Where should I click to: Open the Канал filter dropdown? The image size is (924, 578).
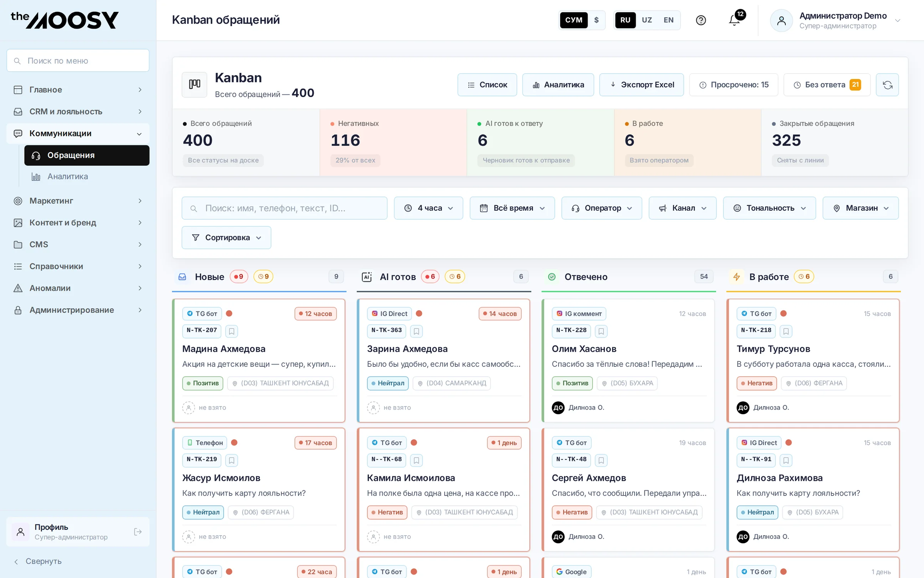[683, 208]
